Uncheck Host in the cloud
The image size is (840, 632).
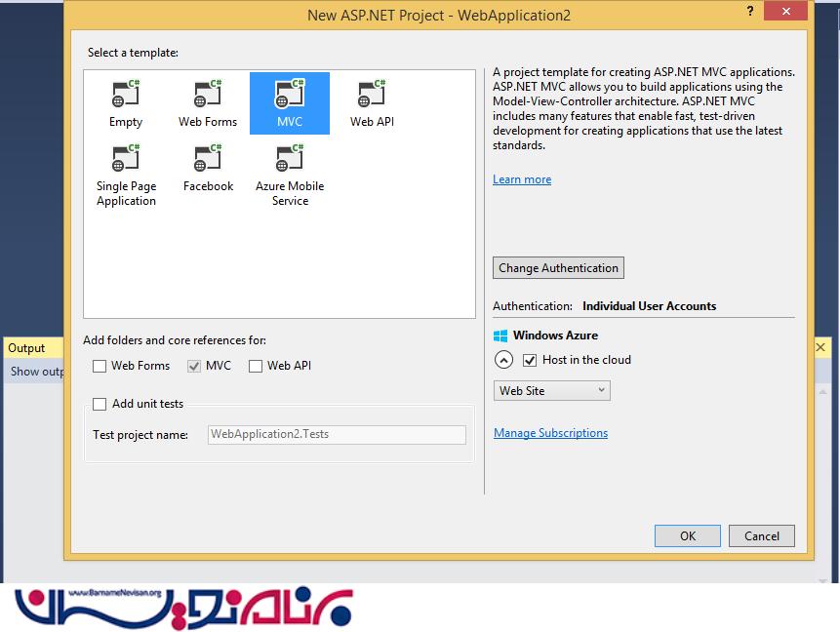pyautogui.click(x=530, y=360)
